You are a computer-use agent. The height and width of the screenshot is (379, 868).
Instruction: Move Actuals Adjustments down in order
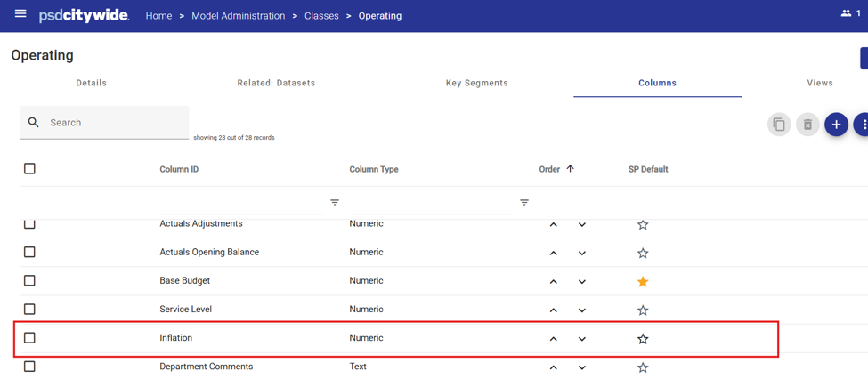click(x=582, y=225)
